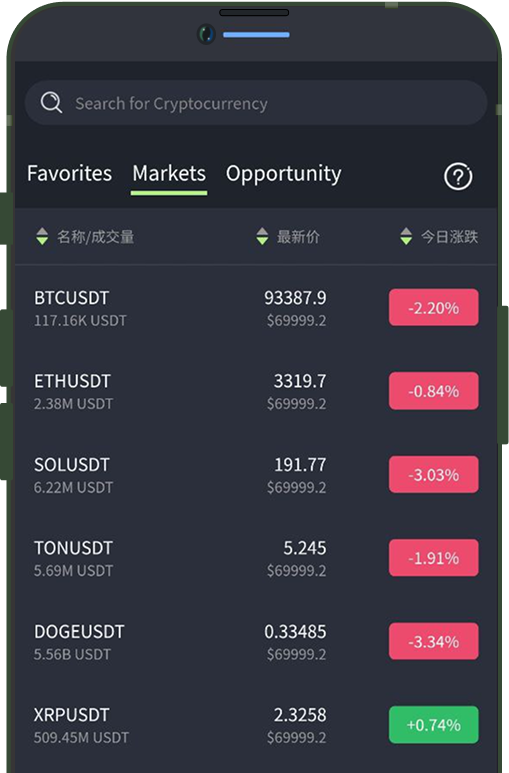Select the TONUSDT market row
Image resolution: width=509 pixels, height=773 pixels.
[256, 558]
